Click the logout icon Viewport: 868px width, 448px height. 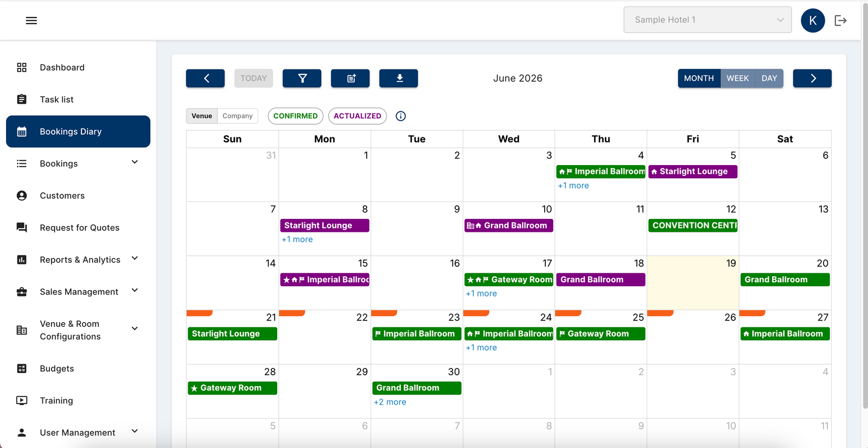[x=840, y=21]
